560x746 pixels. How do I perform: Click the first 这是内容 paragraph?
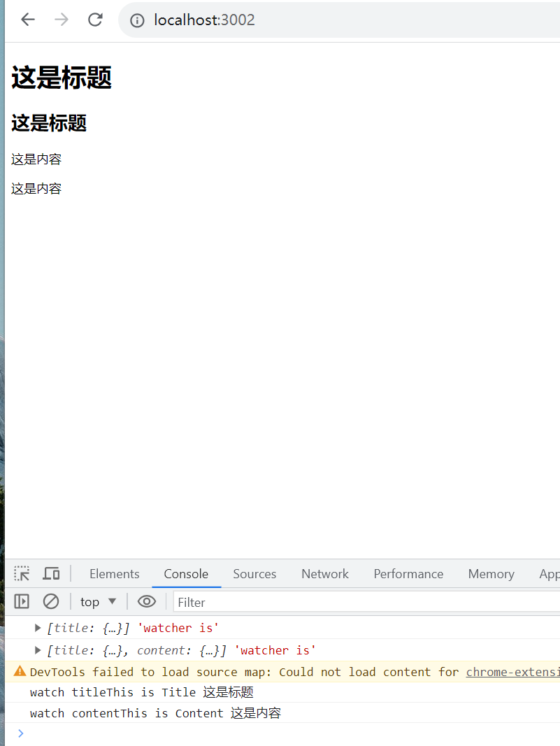click(36, 159)
